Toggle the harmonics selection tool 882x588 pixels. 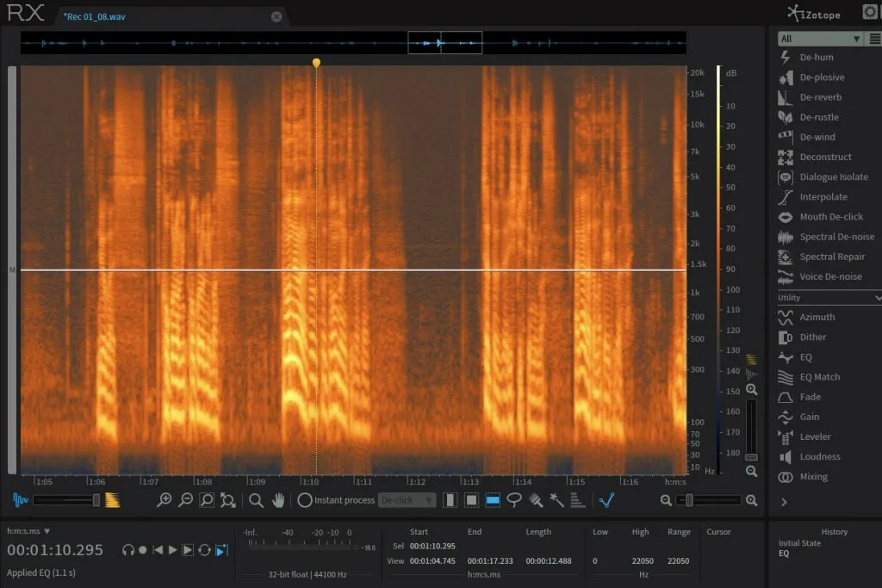[x=578, y=499]
